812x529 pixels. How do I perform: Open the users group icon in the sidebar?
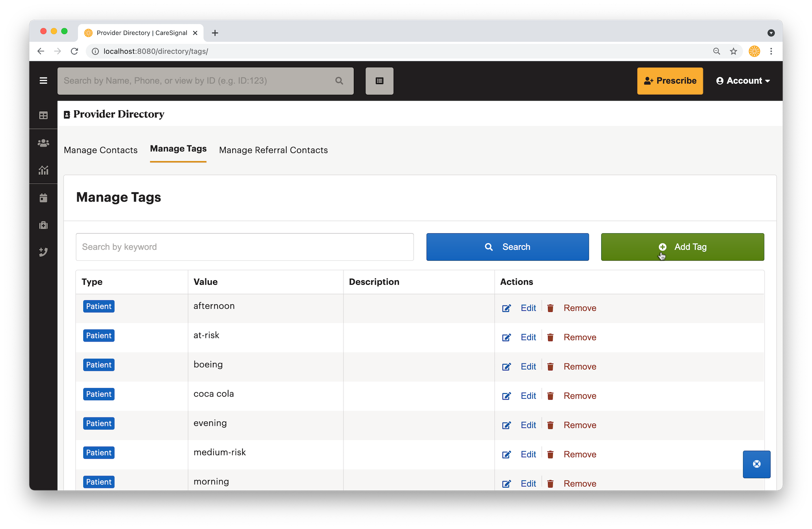tap(43, 143)
